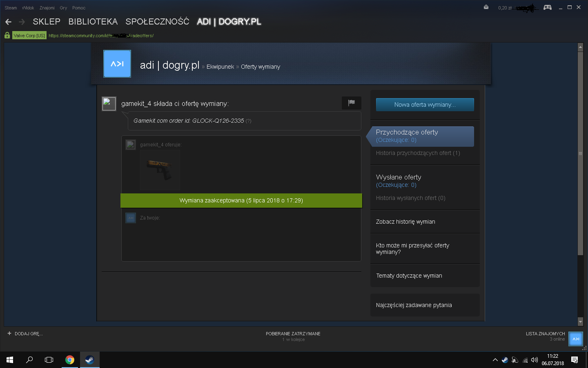The image size is (588, 368).
Task: Click DODAJ GRĘ add game button
Action: tap(25, 334)
